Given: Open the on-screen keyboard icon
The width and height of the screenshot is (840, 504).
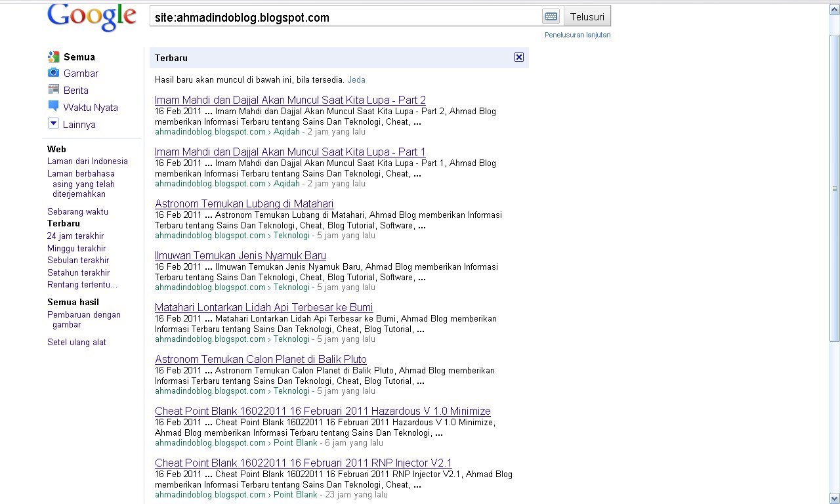Looking at the screenshot, I should pyautogui.click(x=551, y=16).
